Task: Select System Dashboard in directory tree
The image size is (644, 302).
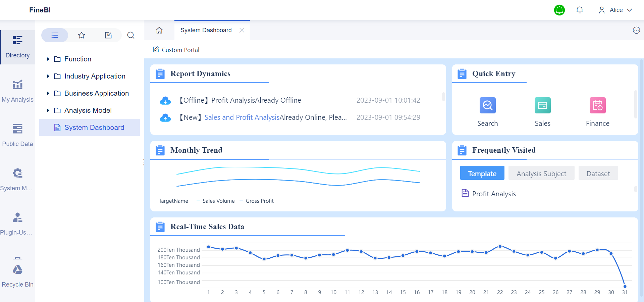Action: click(90, 128)
